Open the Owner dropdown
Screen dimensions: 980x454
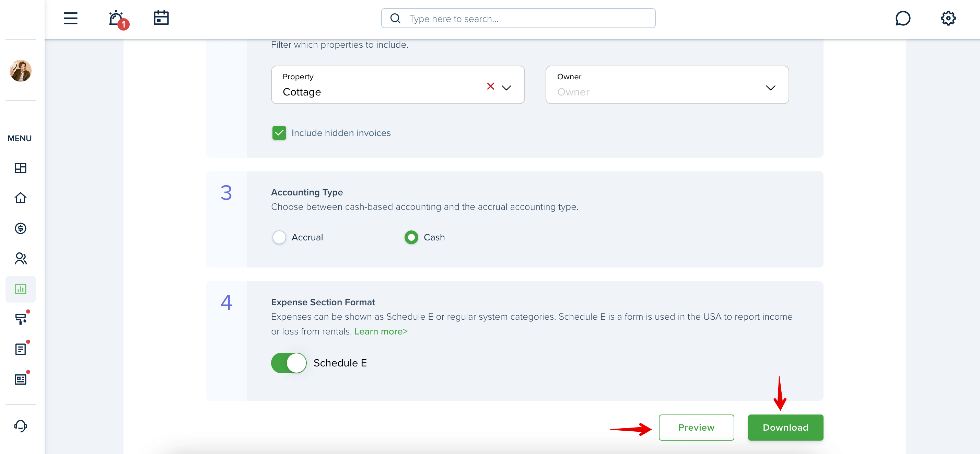pos(667,84)
